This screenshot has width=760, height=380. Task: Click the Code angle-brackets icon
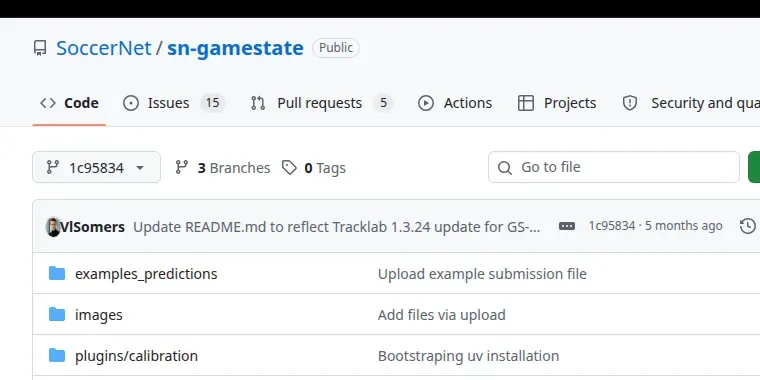click(x=48, y=103)
